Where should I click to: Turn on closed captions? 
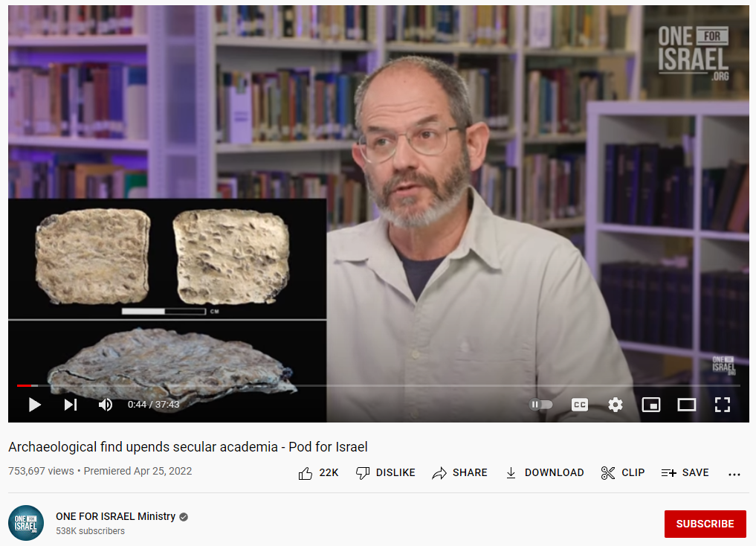[x=580, y=405]
